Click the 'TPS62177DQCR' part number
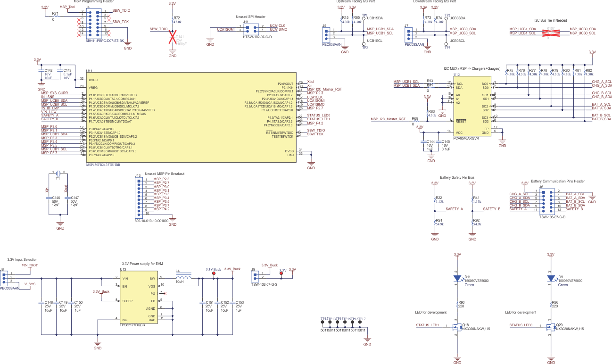This screenshot has height=364, width=612. click(x=132, y=326)
